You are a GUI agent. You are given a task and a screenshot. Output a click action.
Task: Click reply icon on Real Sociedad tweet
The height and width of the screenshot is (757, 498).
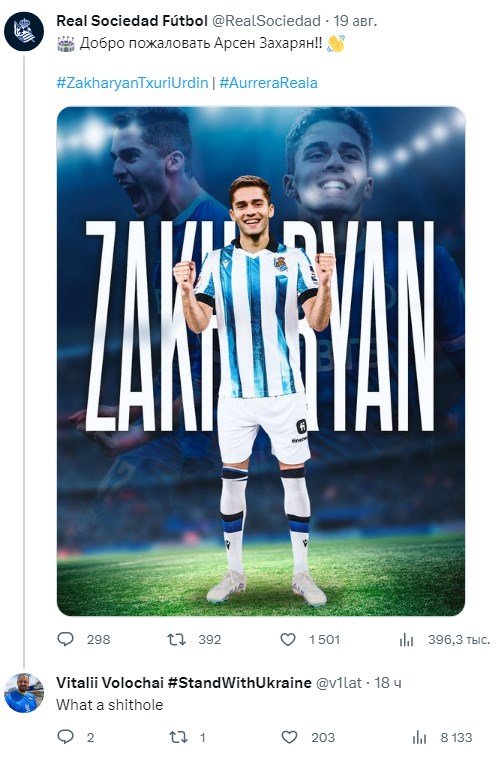point(66,640)
